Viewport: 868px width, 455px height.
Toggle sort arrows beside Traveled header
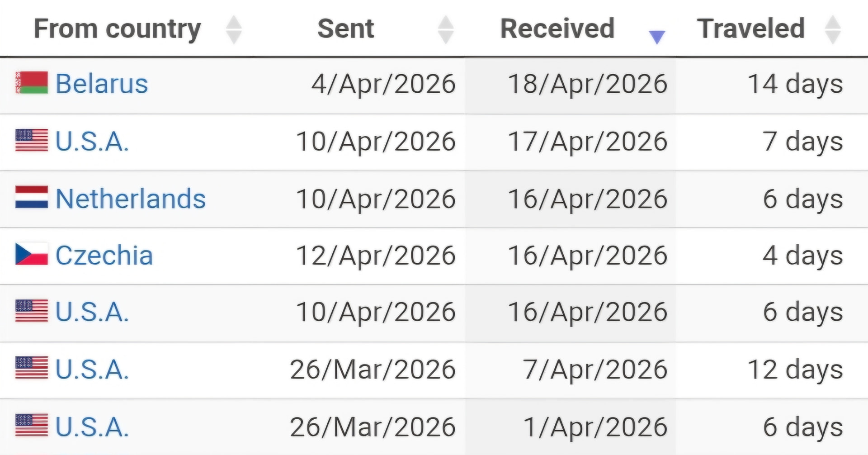point(832,30)
